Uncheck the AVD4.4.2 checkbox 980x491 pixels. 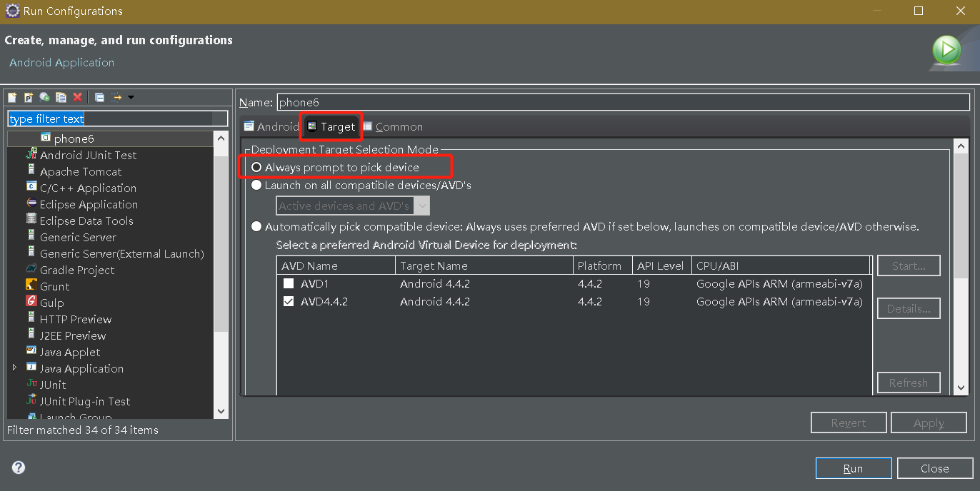[x=289, y=301]
